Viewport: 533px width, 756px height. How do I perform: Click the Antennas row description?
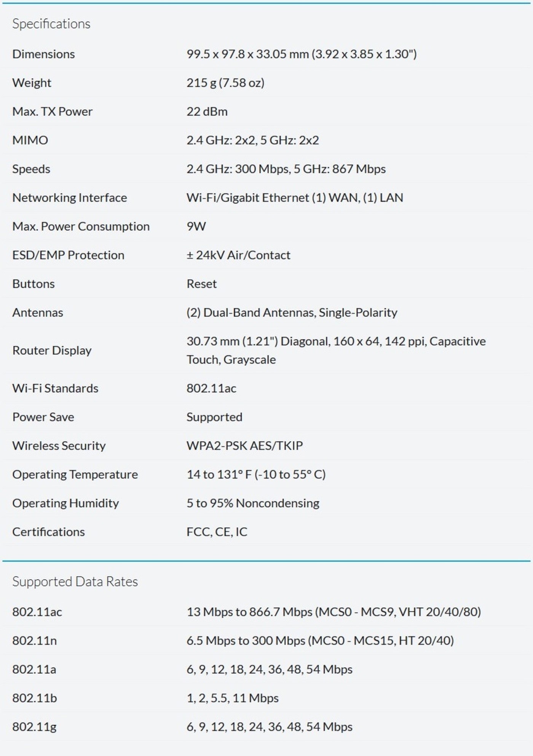[292, 312]
